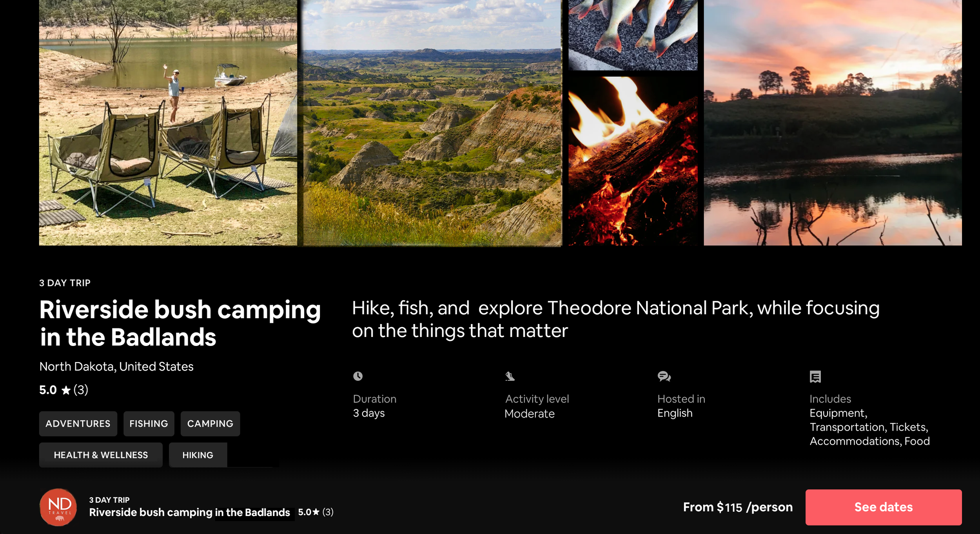
Task: Click the ND Travel host logo
Action: click(58, 507)
